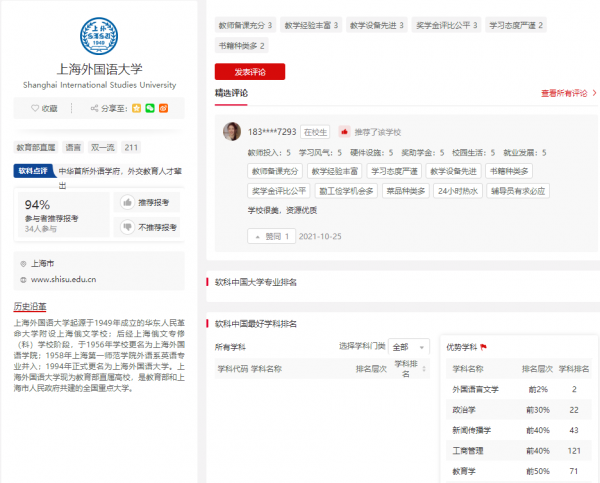Click the 学科代码 column header
Screen dimensions: 600x483
click(x=233, y=369)
